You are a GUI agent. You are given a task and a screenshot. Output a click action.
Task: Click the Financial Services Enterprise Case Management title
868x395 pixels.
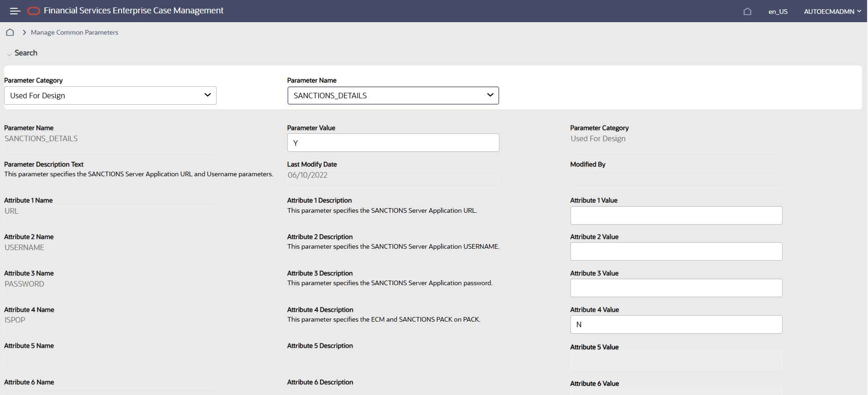(x=134, y=11)
